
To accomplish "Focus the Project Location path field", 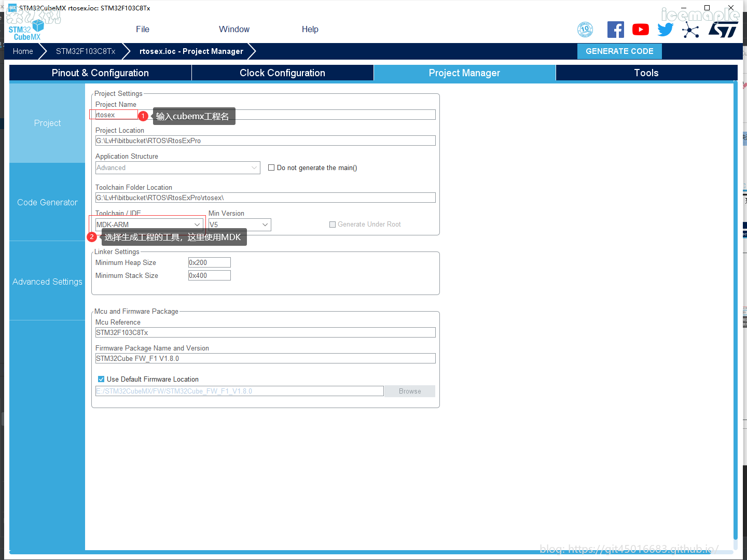I will (266, 141).
